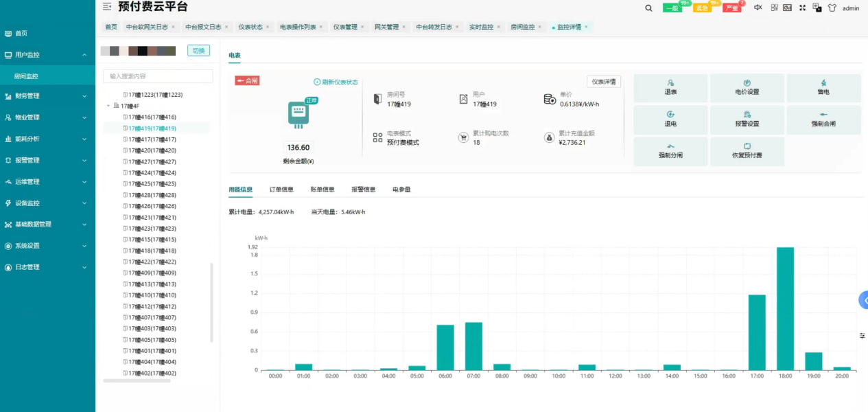Select the 恢复预付费 action tile
868x412 pixels.
(x=747, y=151)
